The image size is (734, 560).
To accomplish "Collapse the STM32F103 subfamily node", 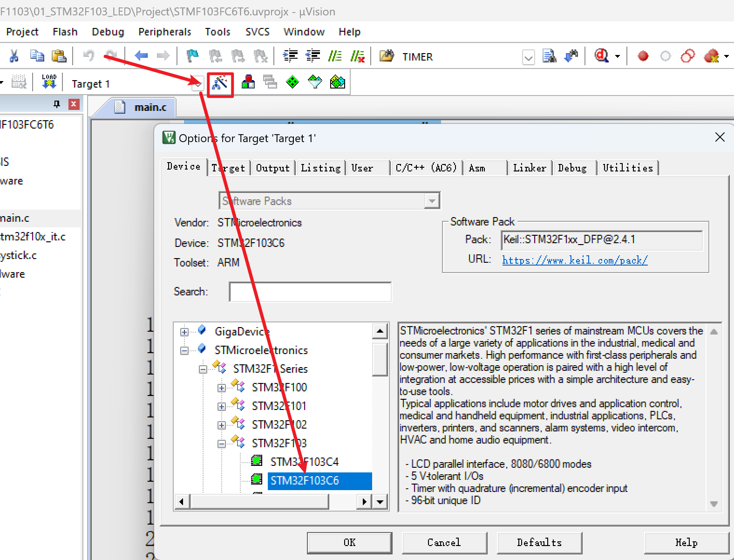I will 222,444.
